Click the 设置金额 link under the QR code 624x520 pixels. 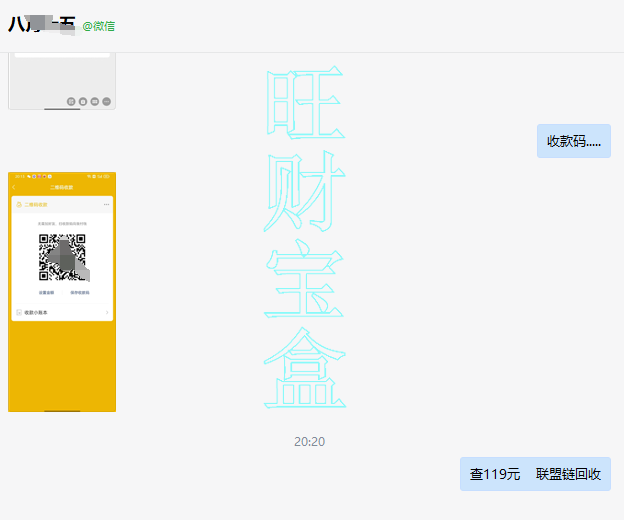(x=46, y=292)
